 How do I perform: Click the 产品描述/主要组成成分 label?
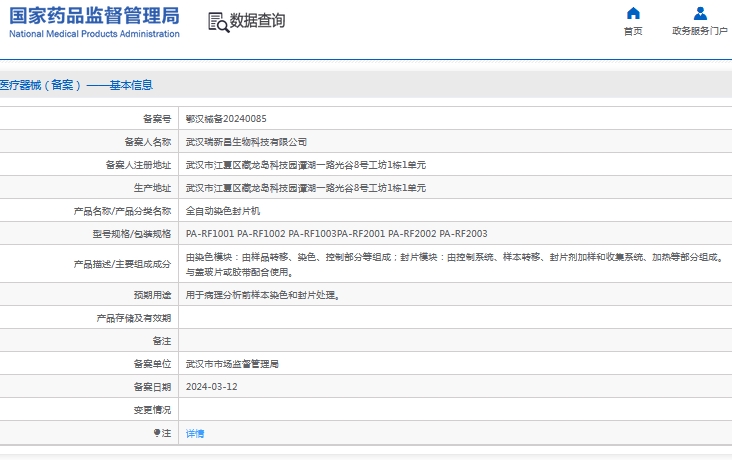coord(122,264)
